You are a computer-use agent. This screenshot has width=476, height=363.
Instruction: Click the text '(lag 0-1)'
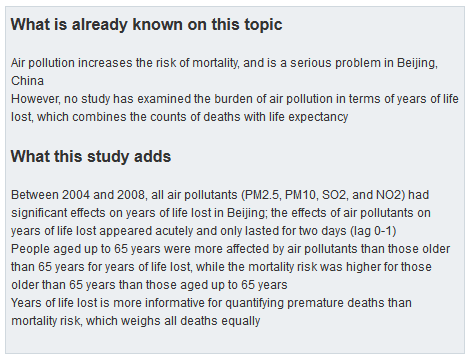tap(373, 231)
